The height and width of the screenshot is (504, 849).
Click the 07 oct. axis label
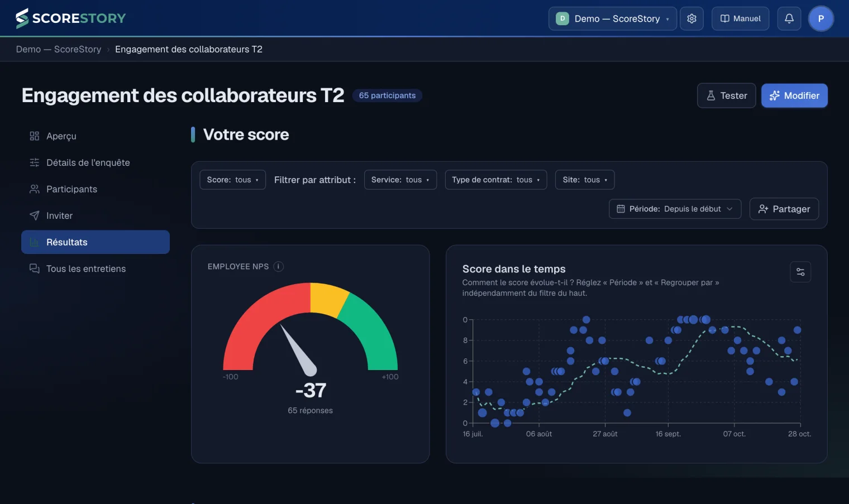[734, 434]
